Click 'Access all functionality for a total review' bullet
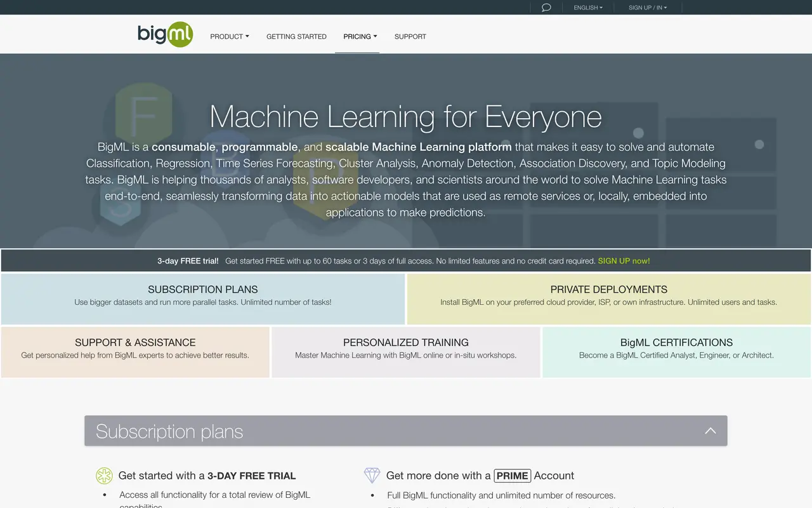Image resolution: width=812 pixels, height=508 pixels. click(x=215, y=500)
